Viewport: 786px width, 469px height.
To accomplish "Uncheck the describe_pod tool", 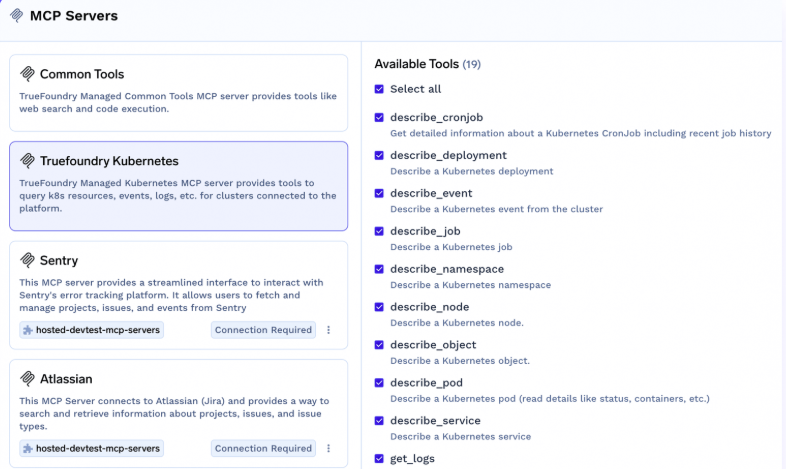I will [x=379, y=383].
